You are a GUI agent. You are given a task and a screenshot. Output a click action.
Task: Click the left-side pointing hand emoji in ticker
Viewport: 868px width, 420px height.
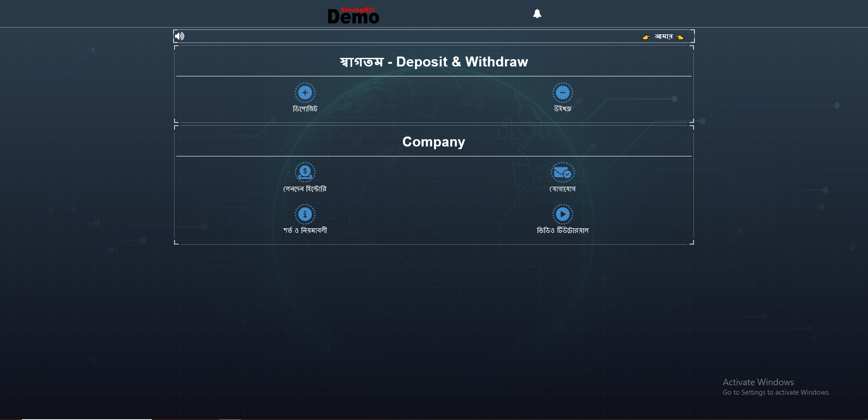coord(646,37)
